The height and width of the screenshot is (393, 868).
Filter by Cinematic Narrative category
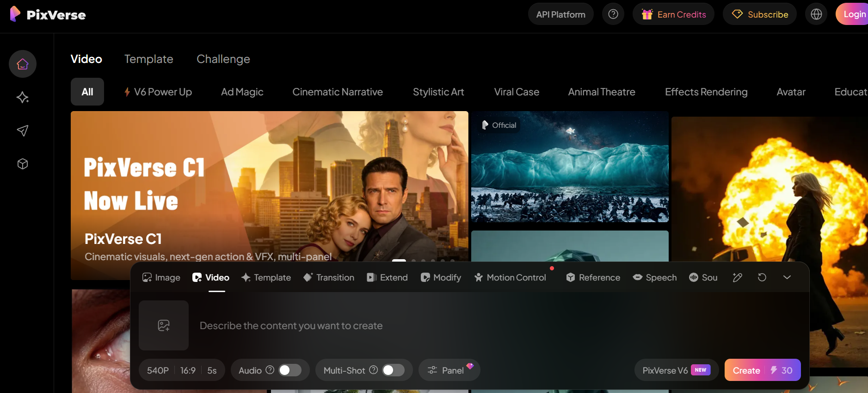coord(338,92)
